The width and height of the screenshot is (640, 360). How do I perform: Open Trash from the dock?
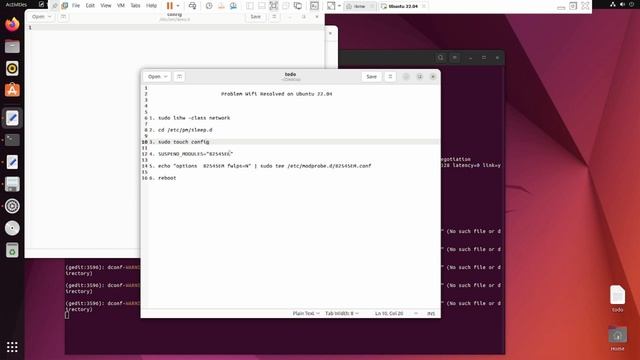[12, 250]
